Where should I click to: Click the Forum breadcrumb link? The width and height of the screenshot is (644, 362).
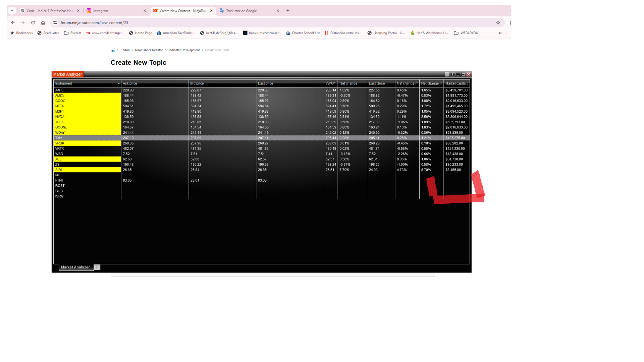pyautogui.click(x=125, y=50)
